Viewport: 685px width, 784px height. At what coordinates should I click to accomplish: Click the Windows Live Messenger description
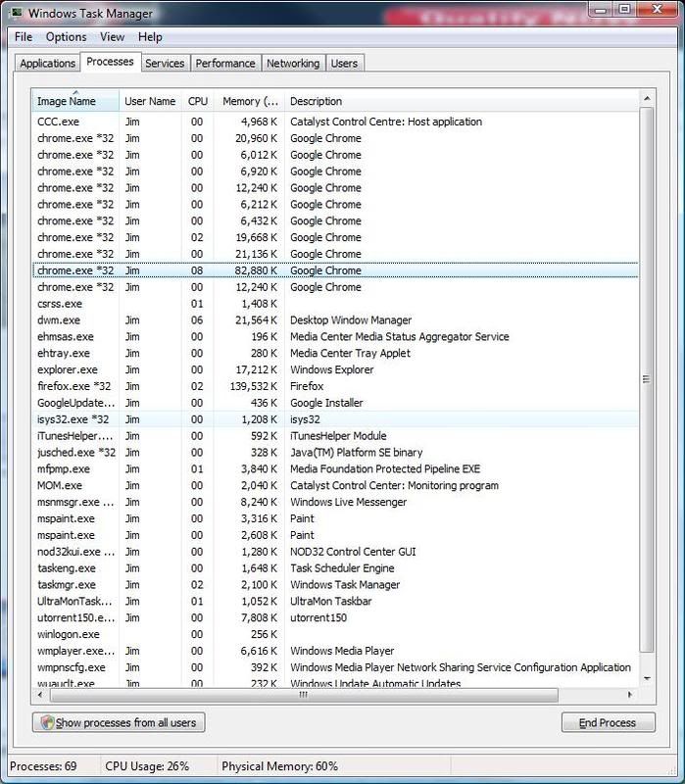(348, 502)
